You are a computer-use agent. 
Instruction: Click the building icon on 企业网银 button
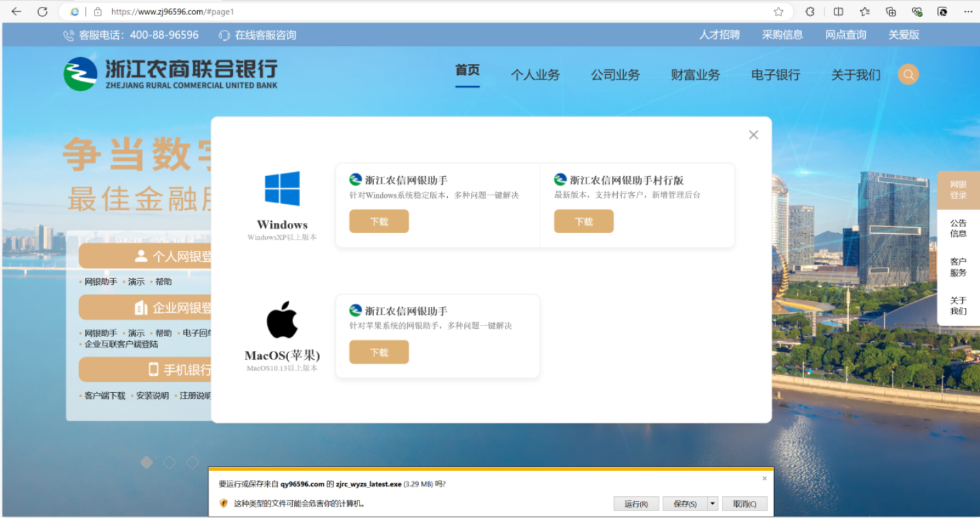pos(141,308)
